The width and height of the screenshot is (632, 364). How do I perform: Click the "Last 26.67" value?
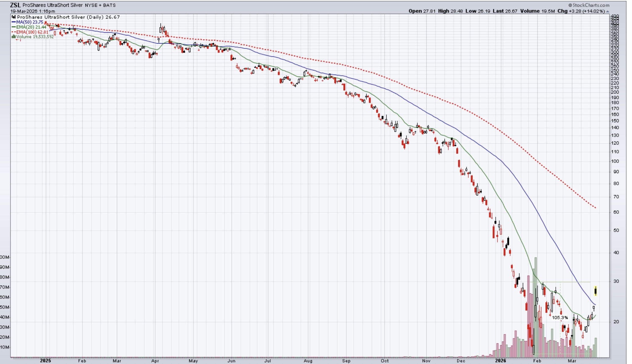pos(505,11)
